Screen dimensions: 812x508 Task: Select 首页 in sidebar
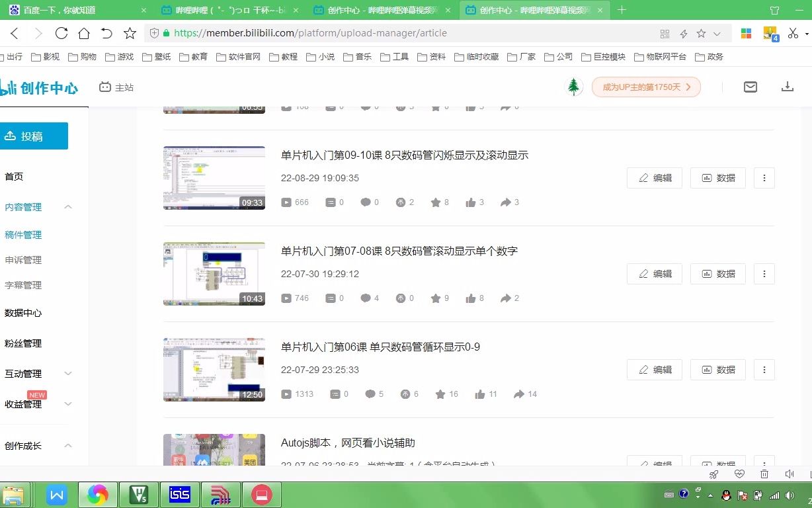pos(14,177)
